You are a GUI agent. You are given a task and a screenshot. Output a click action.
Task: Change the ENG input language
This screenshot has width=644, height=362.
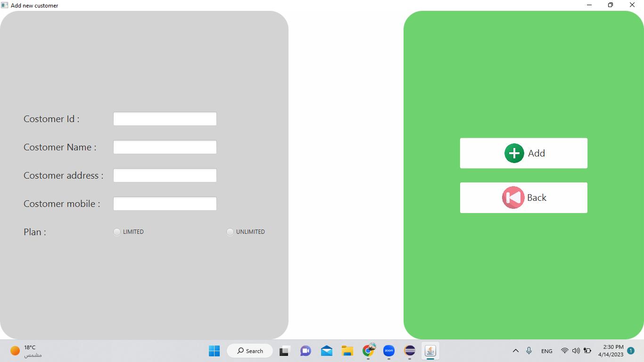point(547,351)
